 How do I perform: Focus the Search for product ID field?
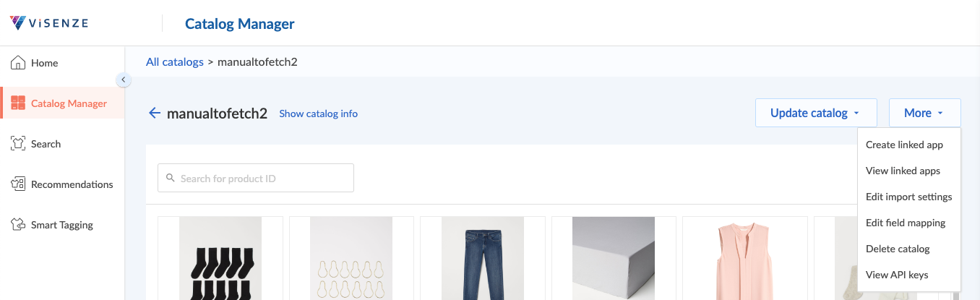[256, 178]
